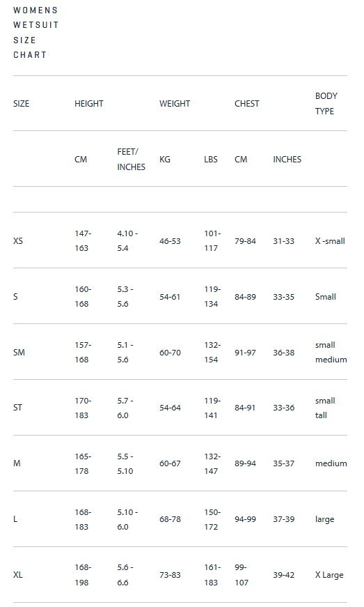The width and height of the screenshot is (364, 607).
Task: Select the XS size row label
Action: click(x=18, y=241)
